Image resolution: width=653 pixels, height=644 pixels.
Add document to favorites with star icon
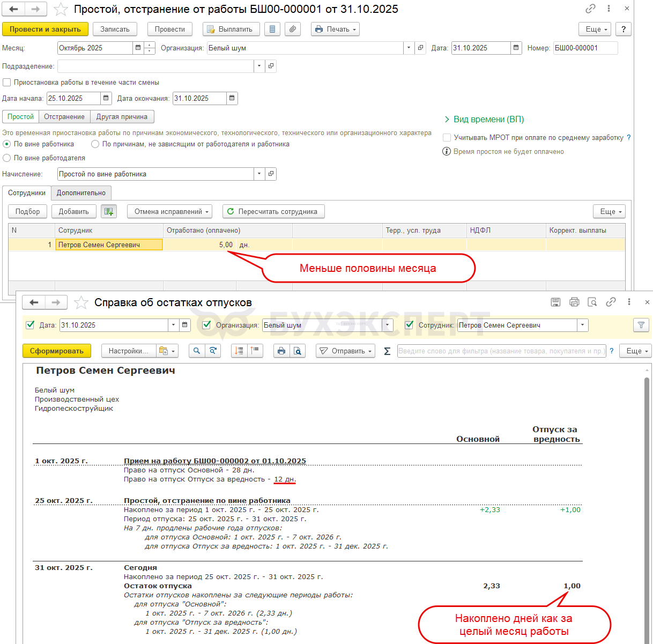pyautogui.click(x=61, y=9)
